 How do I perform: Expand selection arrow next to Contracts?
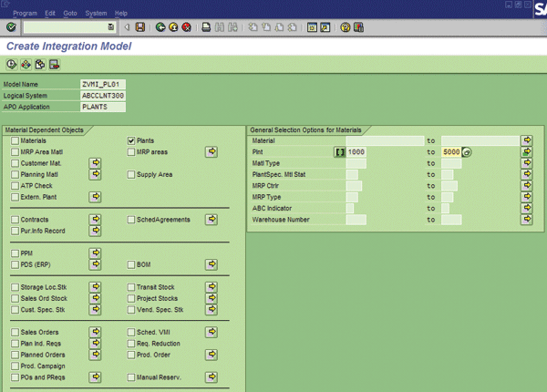click(96, 220)
